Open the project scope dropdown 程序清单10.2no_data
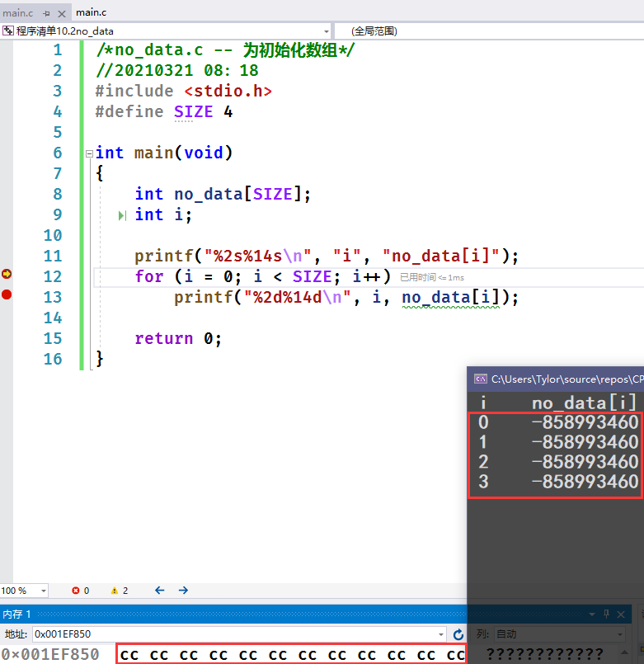644x664 pixels. tap(326, 31)
